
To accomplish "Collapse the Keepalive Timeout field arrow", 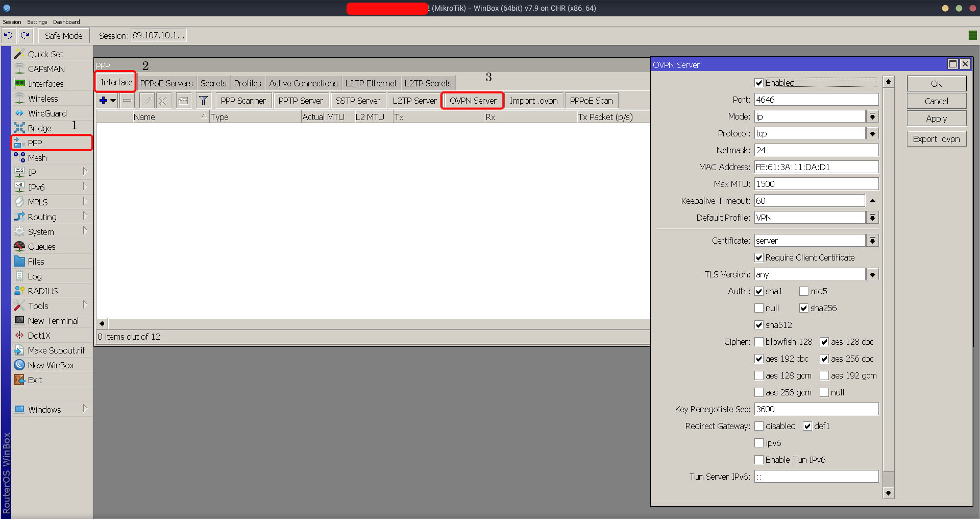I will 873,201.
